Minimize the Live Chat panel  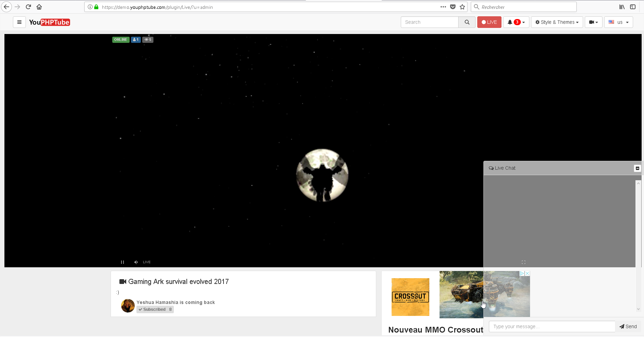click(x=638, y=168)
